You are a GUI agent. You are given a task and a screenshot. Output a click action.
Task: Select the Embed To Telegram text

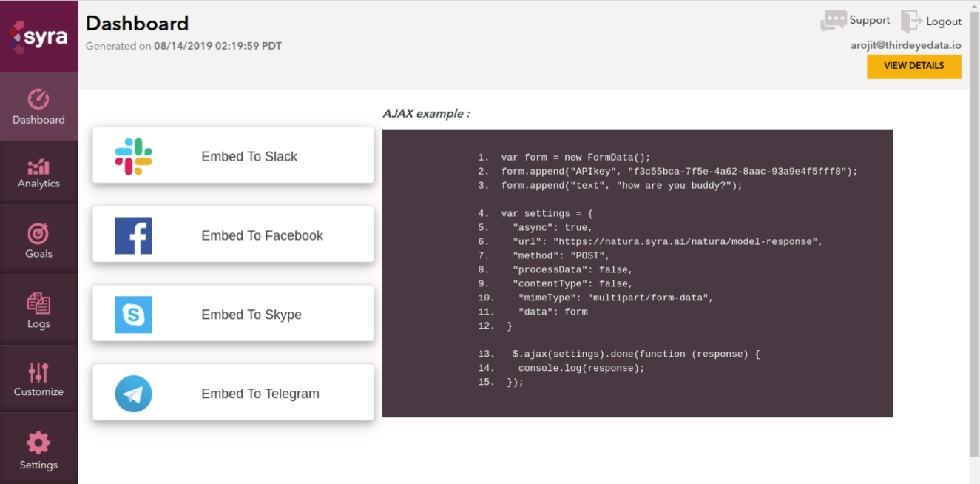(260, 394)
